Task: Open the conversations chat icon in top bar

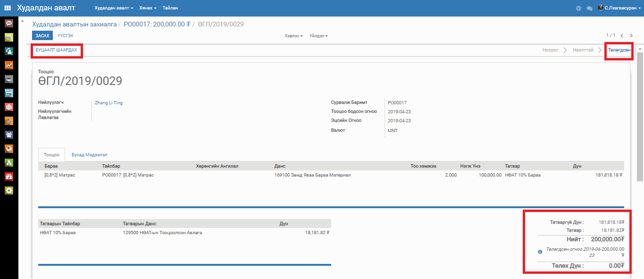Action: point(589,8)
